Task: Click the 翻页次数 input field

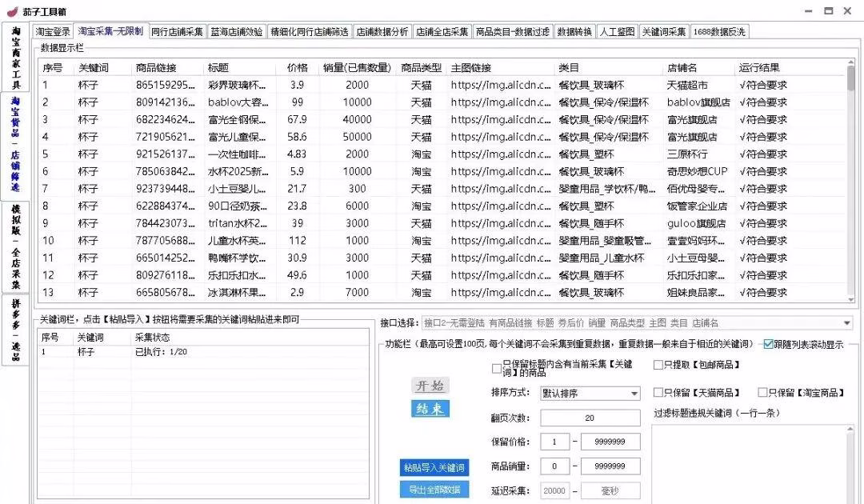Action: (590, 418)
